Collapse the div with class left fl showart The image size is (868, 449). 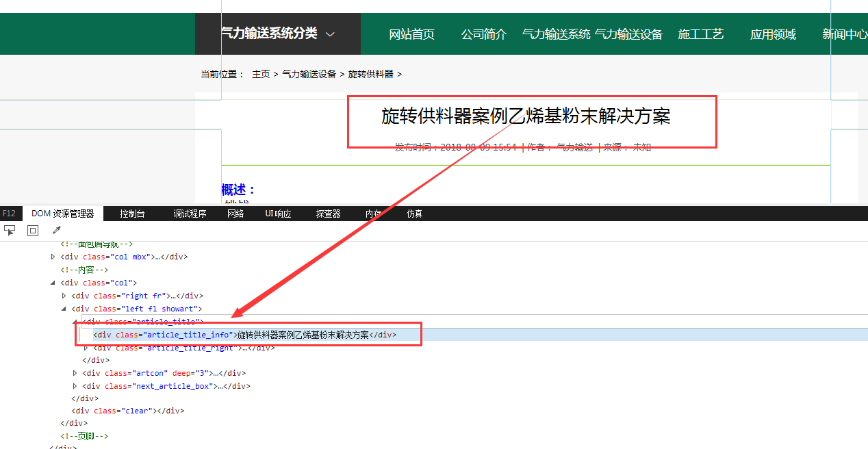[64, 309]
